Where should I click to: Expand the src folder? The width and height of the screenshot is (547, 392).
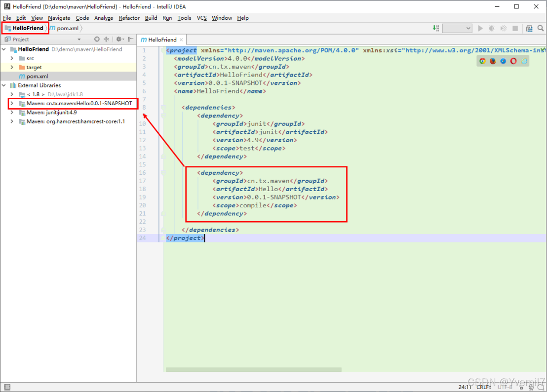point(12,58)
